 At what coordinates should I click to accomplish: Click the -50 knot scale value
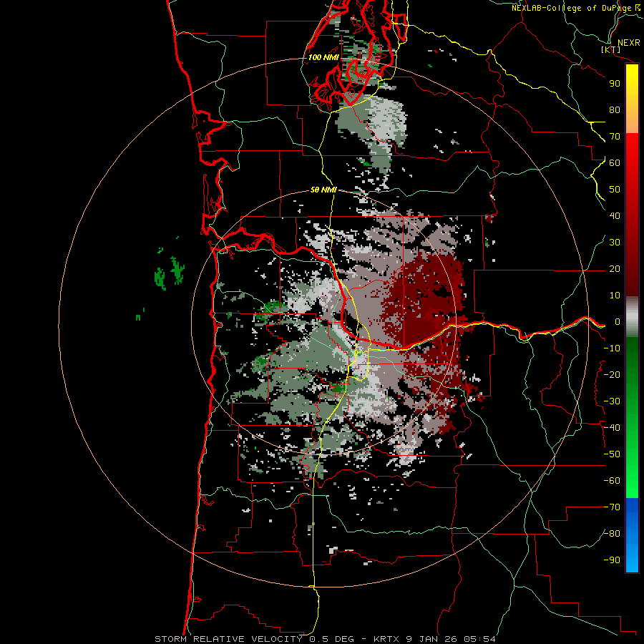tap(612, 454)
